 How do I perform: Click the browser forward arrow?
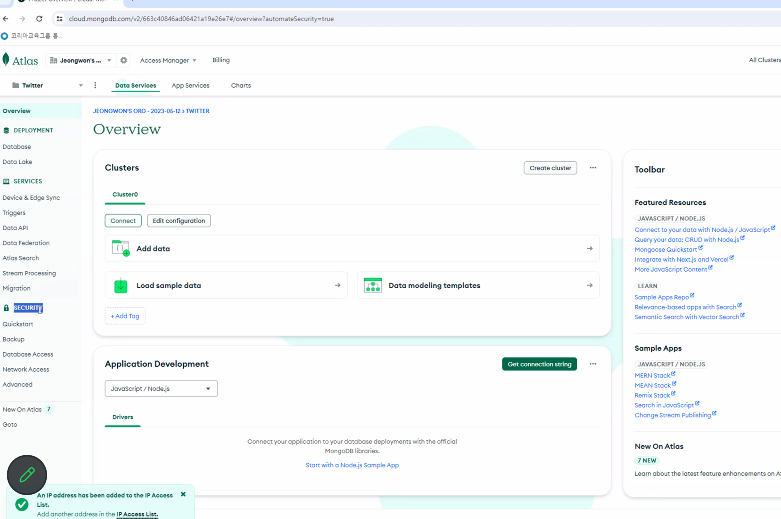(22, 19)
